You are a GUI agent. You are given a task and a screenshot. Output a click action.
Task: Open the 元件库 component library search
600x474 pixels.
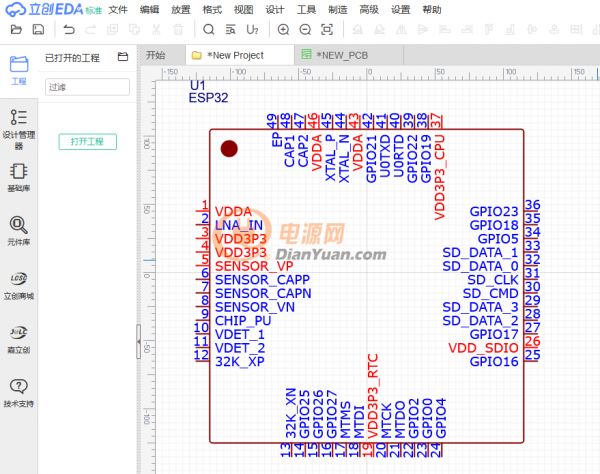pyautogui.click(x=19, y=231)
